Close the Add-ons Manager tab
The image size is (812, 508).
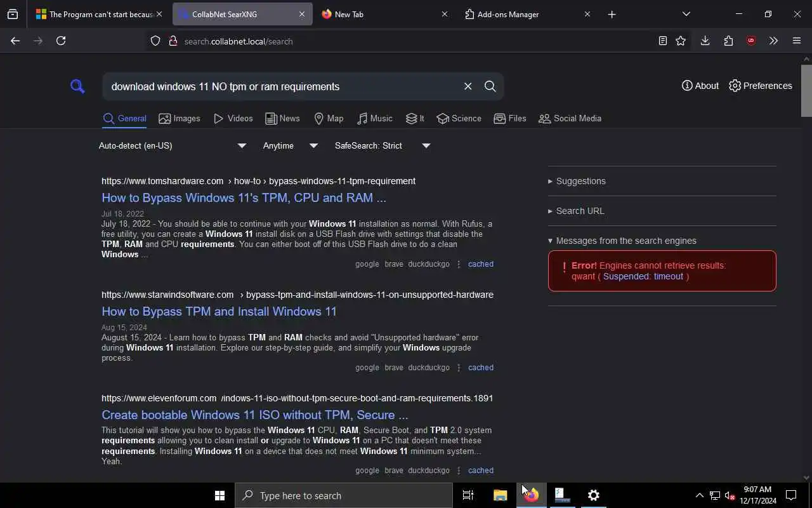click(x=587, y=14)
